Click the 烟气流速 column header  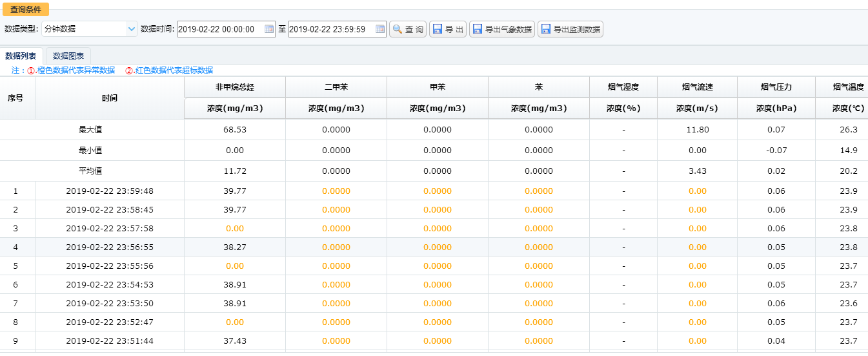pyautogui.click(x=698, y=87)
